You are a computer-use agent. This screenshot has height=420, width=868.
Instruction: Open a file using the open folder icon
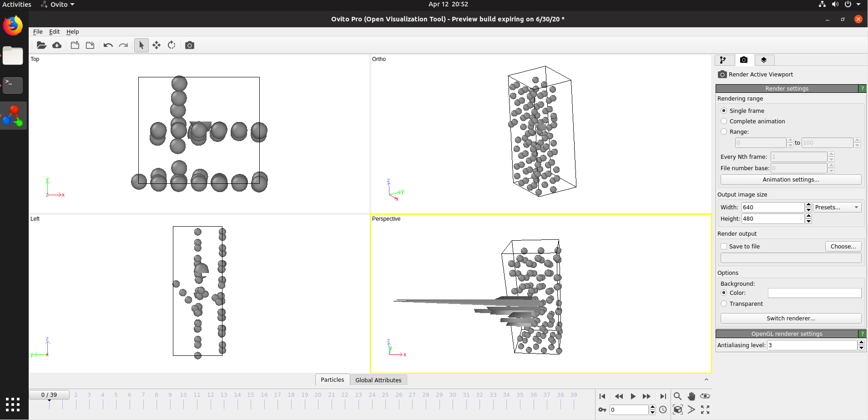click(x=41, y=45)
